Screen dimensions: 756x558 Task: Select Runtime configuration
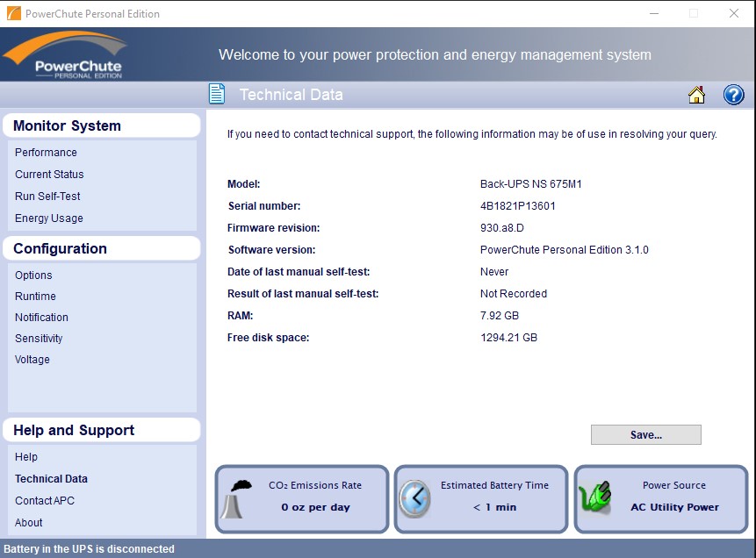click(35, 296)
